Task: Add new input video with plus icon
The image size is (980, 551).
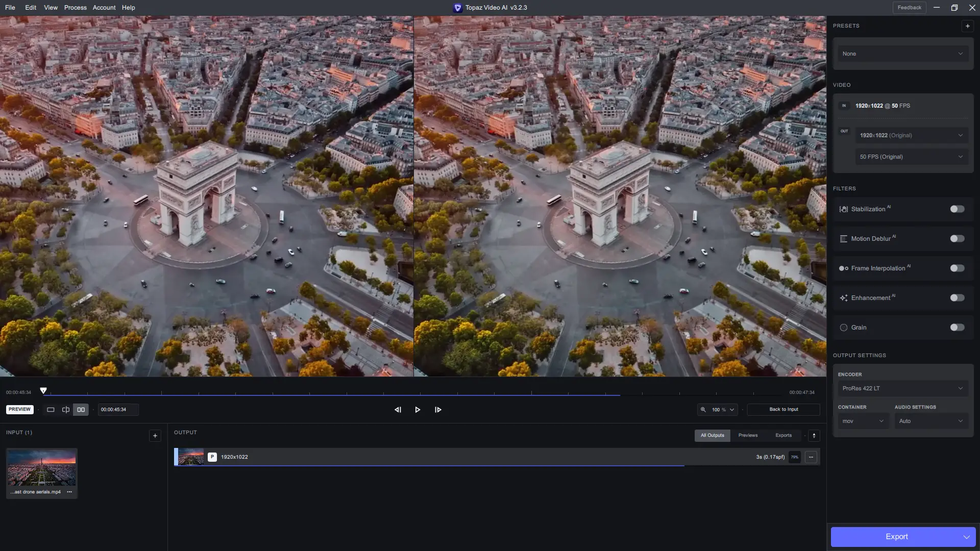Action: (155, 436)
